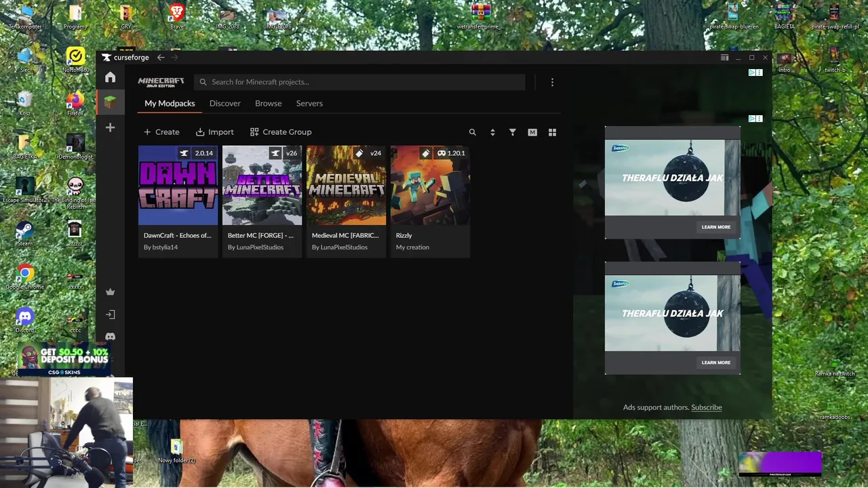Click the M icon in the modpack toolbar
The width and height of the screenshot is (868, 488).
(532, 132)
